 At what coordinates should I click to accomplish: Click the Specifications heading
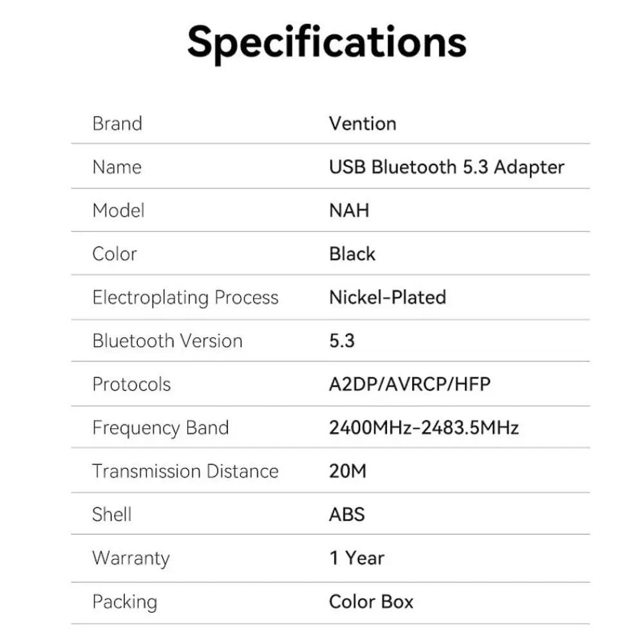[327, 43]
